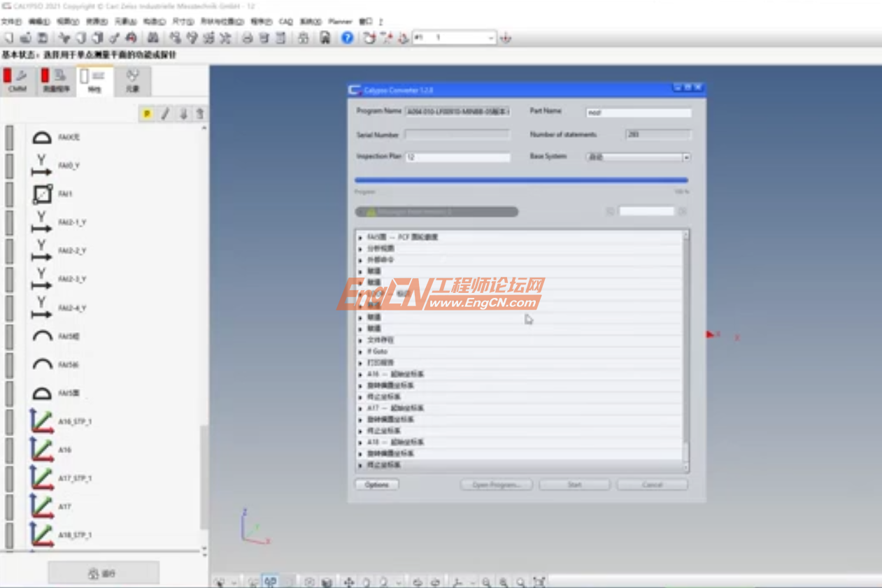Screen dimensions: 882x588
Task: Click the blue help question mark icon
Action: (347, 38)
